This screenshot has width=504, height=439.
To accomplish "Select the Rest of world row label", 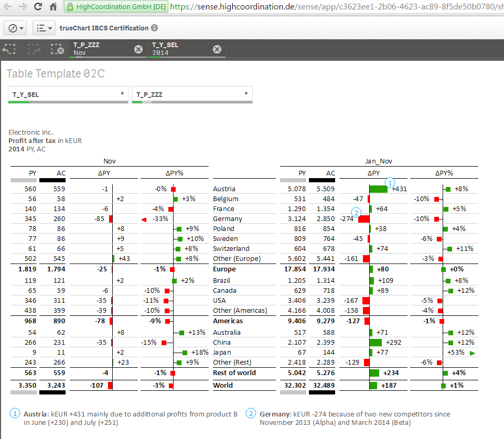I will pos(234,372).
